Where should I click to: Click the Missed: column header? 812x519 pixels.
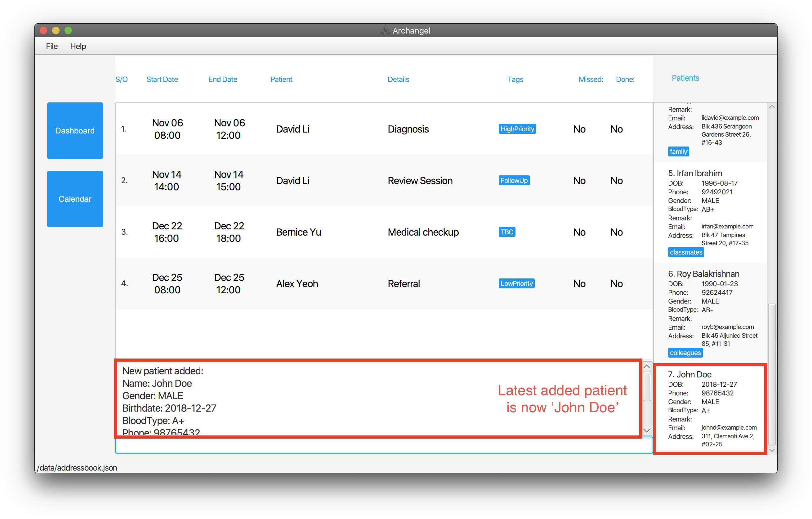pyautogui.click(x=591, y=79)
